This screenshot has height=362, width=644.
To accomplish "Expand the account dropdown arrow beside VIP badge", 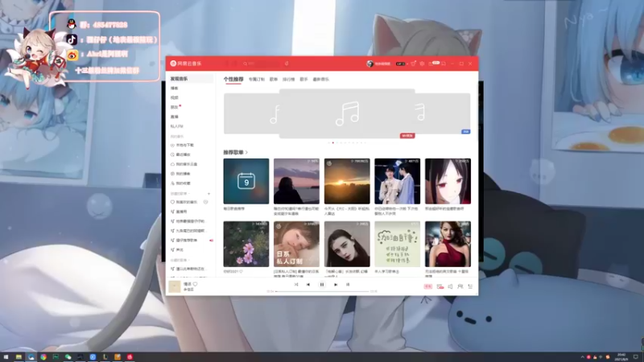I will (x=407, y=64).
